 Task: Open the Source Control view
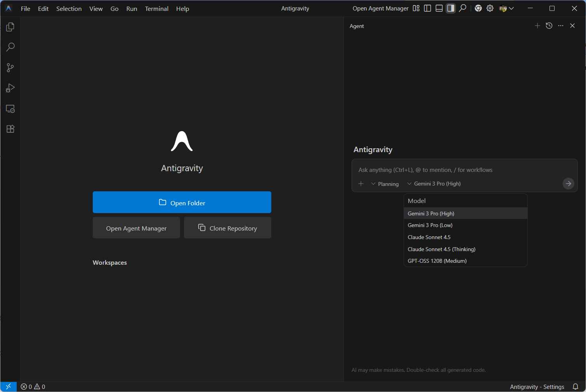tap(10, 68)
